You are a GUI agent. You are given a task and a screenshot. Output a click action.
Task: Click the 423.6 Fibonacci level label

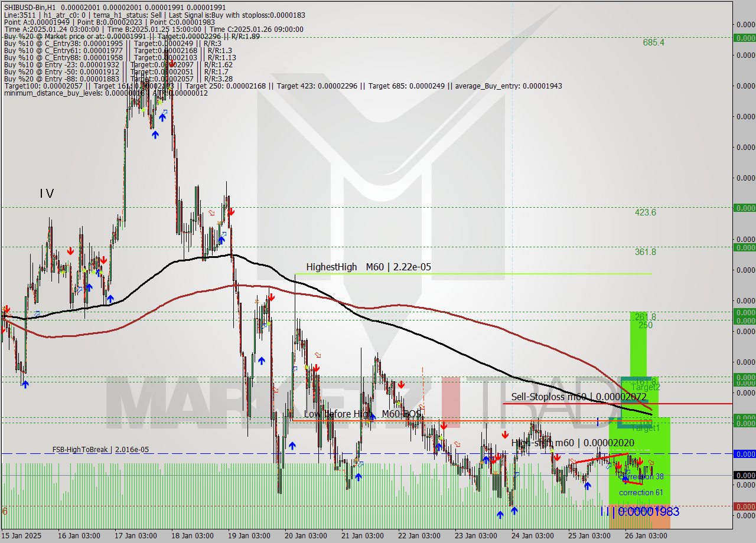point(646,212)
